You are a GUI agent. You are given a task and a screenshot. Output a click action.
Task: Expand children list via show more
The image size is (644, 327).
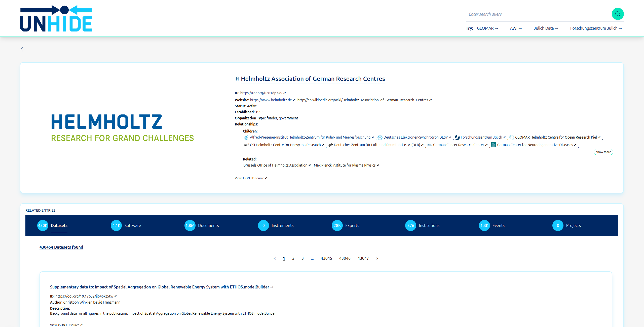tap(603, 152)
